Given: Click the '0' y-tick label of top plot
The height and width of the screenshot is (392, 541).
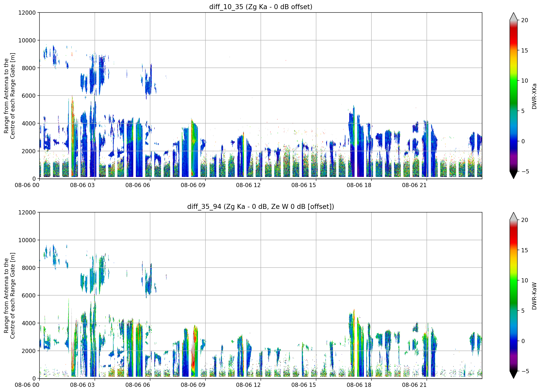Looking at the screenshot, I should pyautogui.click(x=34, y=179).
